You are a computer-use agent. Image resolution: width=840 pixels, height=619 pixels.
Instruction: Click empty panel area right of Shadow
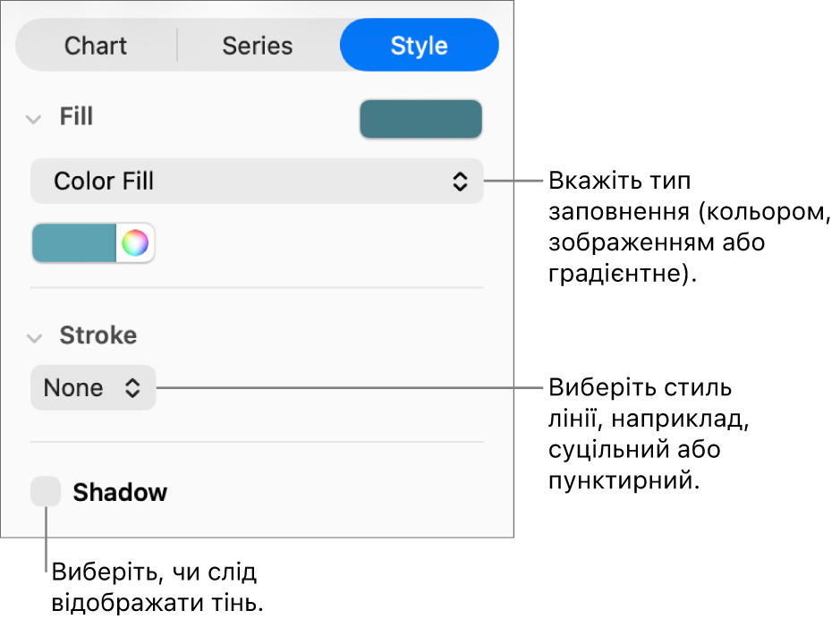(340, 493)
